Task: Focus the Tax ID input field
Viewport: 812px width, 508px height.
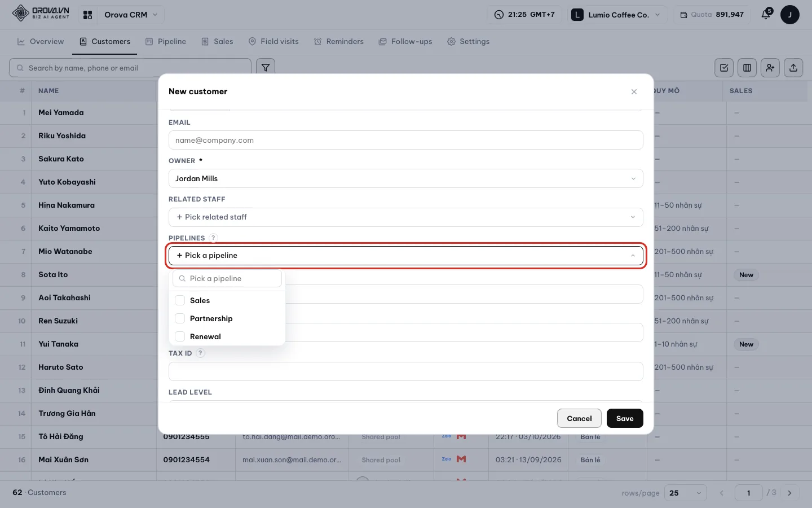Action: tap(406, 371)
